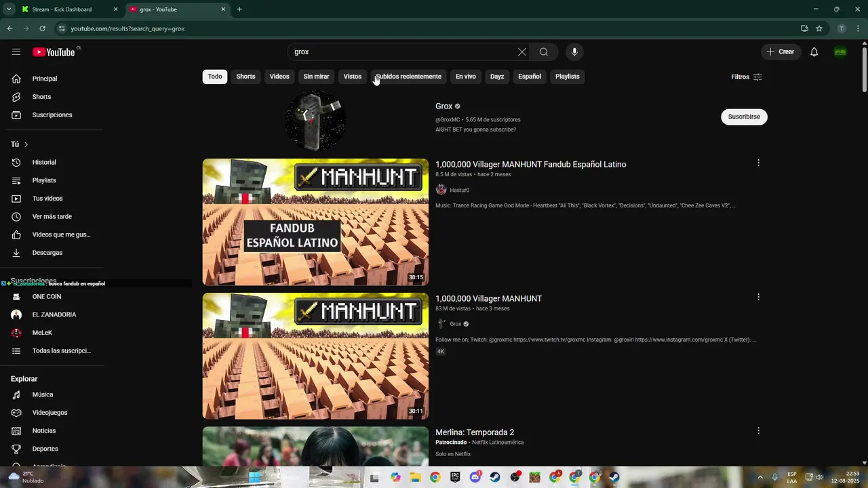Open more options for the Fandub video

point(758,163)
